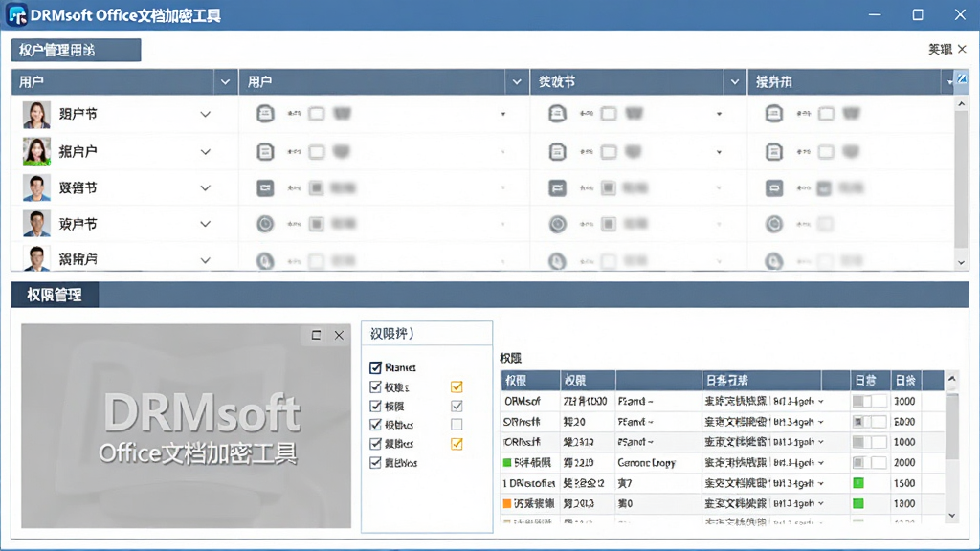Toggle the top orange checkbox in permission list

pyautogui.click(x=457, y=386)
